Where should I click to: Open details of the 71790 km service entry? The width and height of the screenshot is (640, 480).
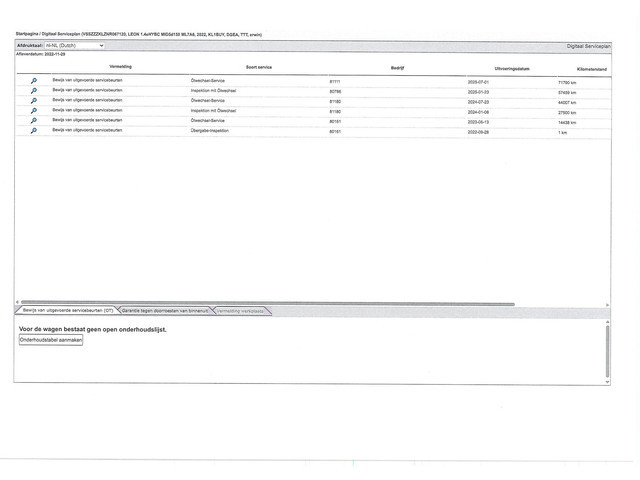[x=33, y=79]
